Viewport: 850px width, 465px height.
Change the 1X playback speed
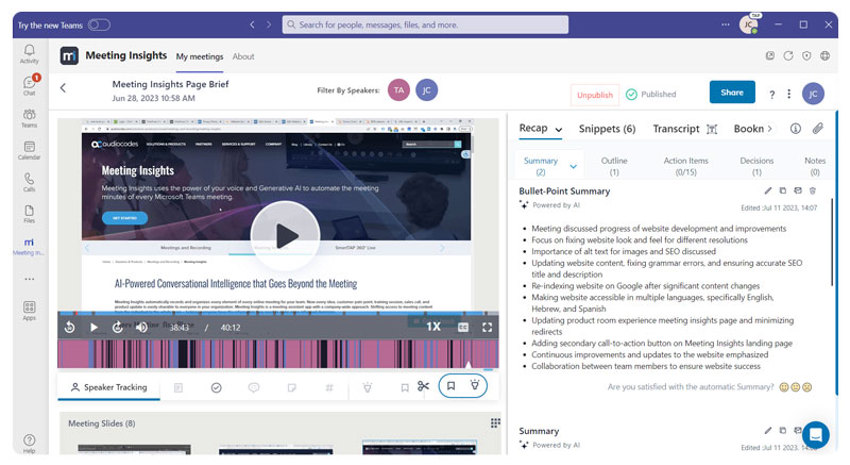click(x=433, y=327)
